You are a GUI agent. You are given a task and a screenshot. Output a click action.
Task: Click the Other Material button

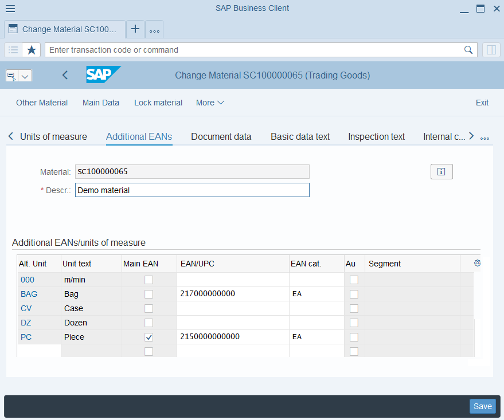(x=42, y=103)
